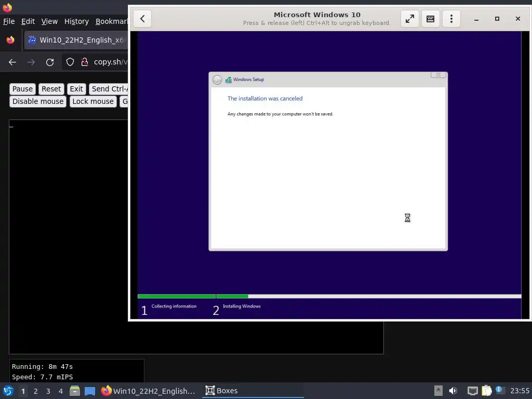Close the Windows Setup dialog
This screenshot has width=532, height=399.
[x=438, y=75]
